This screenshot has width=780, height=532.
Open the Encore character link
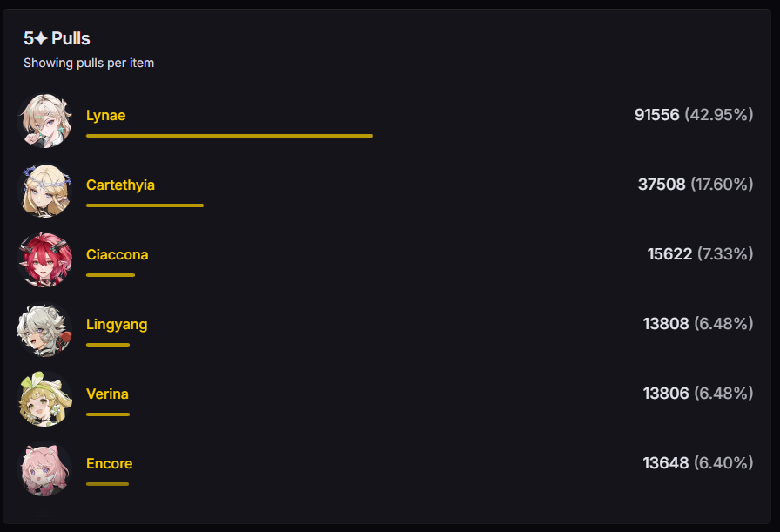pos(109,463)
